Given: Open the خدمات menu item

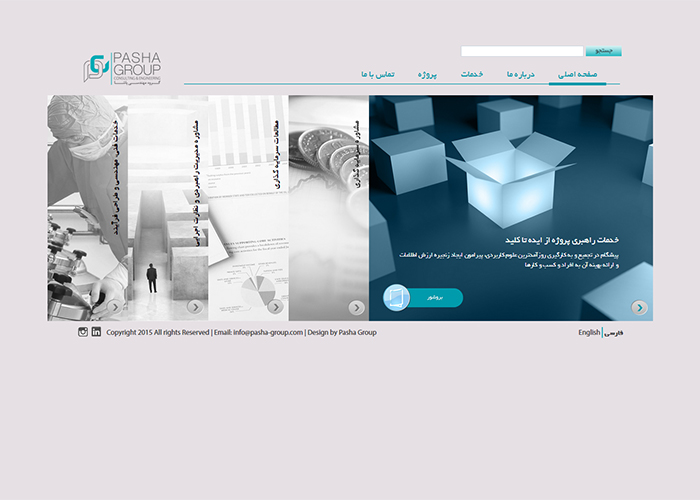Looking at the screenshot, I should pos(472,75).
